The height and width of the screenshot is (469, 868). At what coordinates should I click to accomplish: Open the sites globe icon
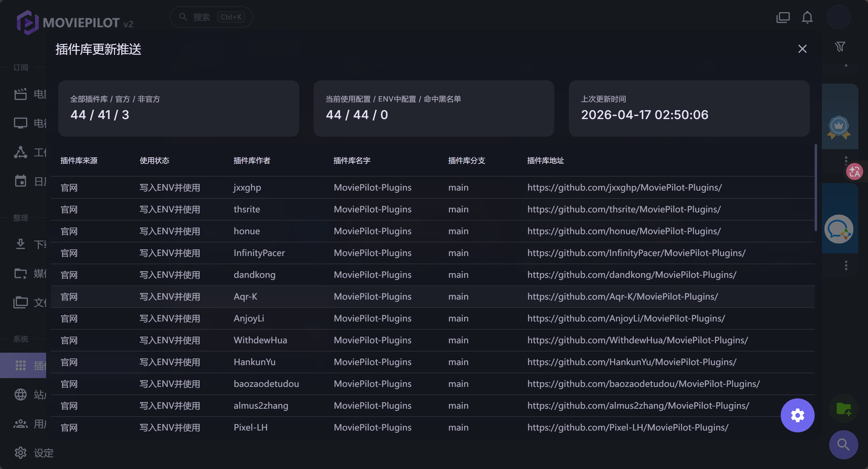pyautogui.click(x=20, y=394)
